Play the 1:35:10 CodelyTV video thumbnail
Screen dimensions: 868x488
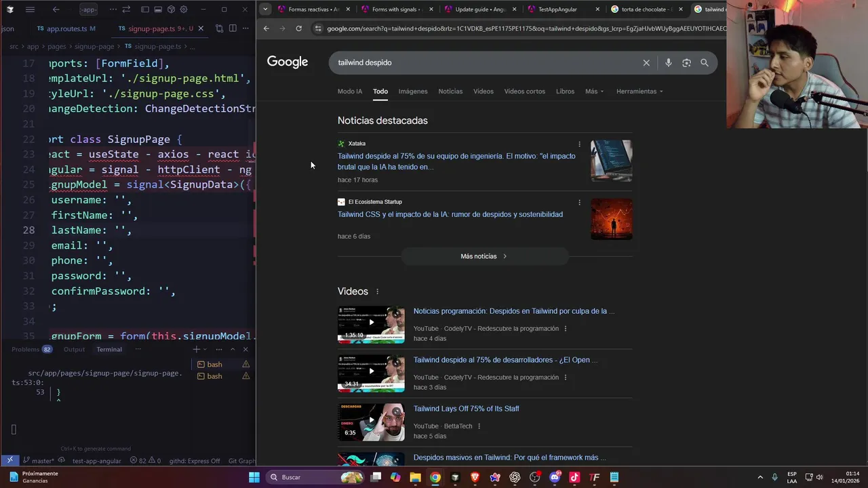(371, 324)
